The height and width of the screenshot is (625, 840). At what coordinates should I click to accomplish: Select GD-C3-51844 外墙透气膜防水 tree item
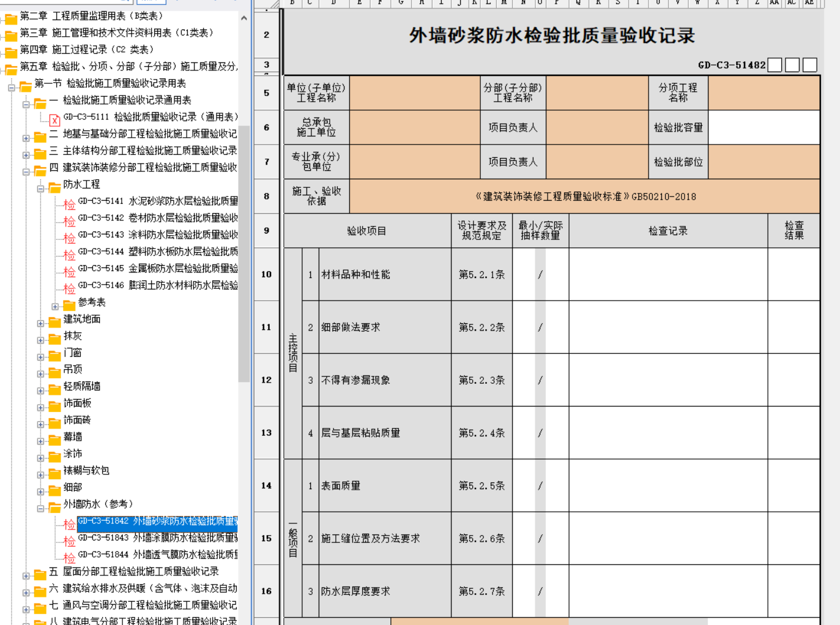(x=158, y=555)
